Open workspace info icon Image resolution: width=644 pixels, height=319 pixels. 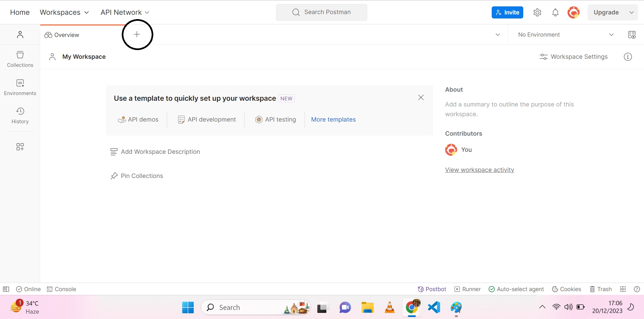click(628, 57)
